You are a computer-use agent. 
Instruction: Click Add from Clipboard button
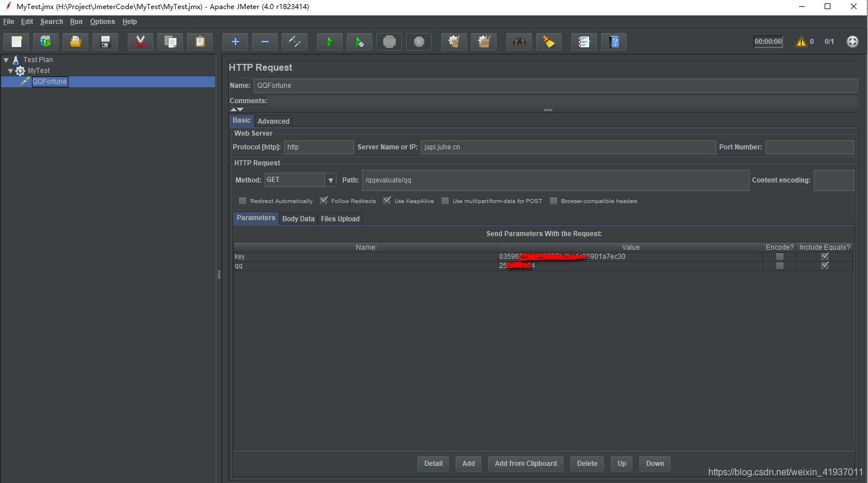click(x=526, y=464)
